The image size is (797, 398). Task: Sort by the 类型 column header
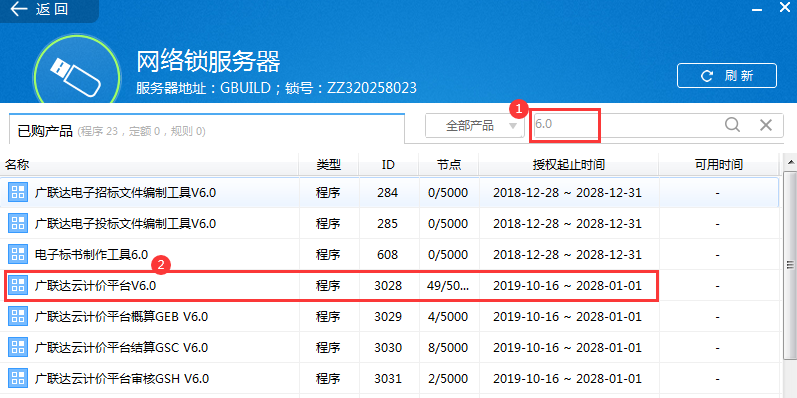(328, 165)
